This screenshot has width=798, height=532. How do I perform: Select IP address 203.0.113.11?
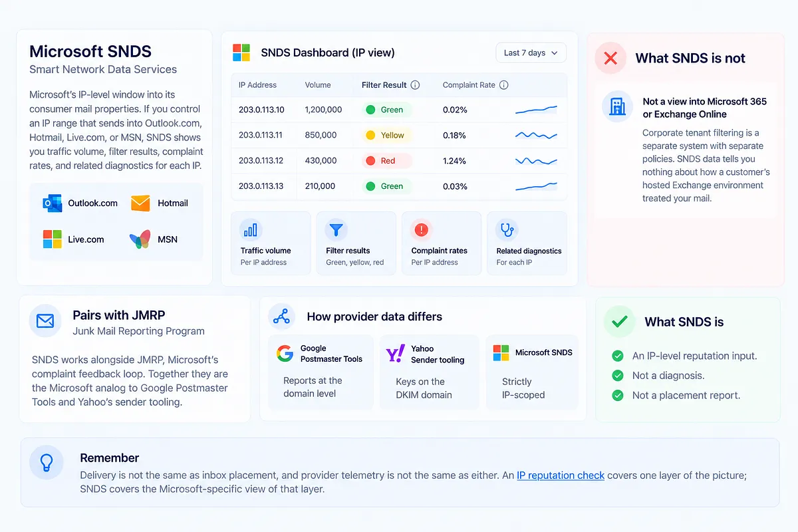[x=261, y=135]
